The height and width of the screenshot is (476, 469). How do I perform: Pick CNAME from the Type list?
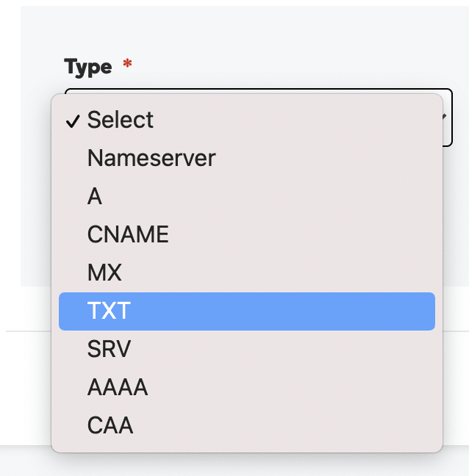247,234
